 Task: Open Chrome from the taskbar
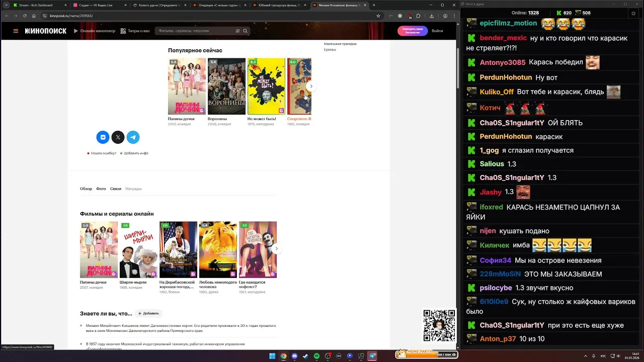pos(283,356)
